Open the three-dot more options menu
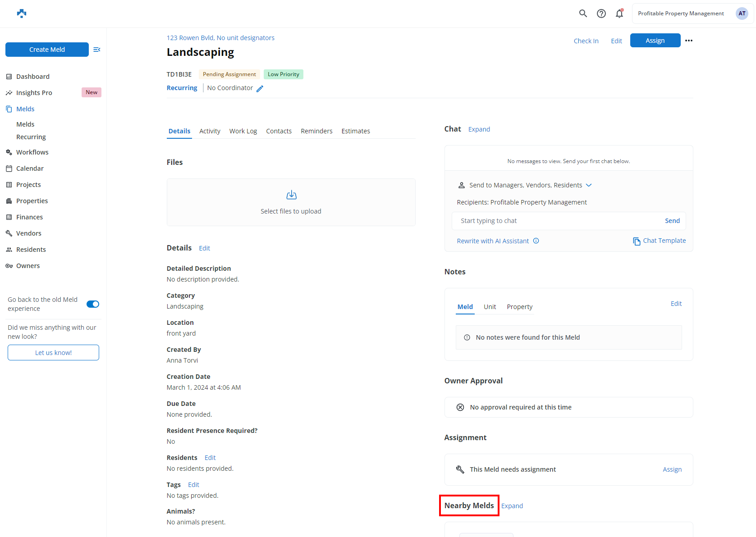This screenshot has height=537, width=756. [x=688, y=41]
